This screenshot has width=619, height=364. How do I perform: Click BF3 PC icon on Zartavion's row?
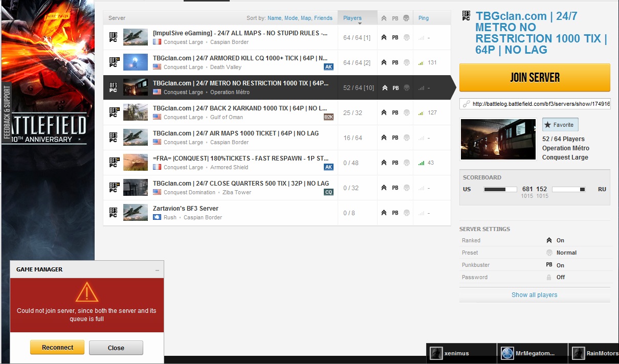(x=114, y=213)
